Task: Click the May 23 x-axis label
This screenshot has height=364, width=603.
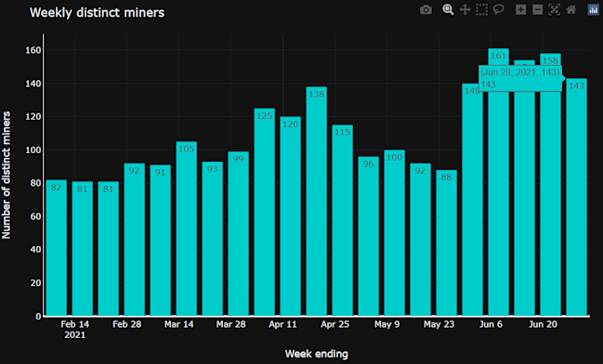Action: 439,324
